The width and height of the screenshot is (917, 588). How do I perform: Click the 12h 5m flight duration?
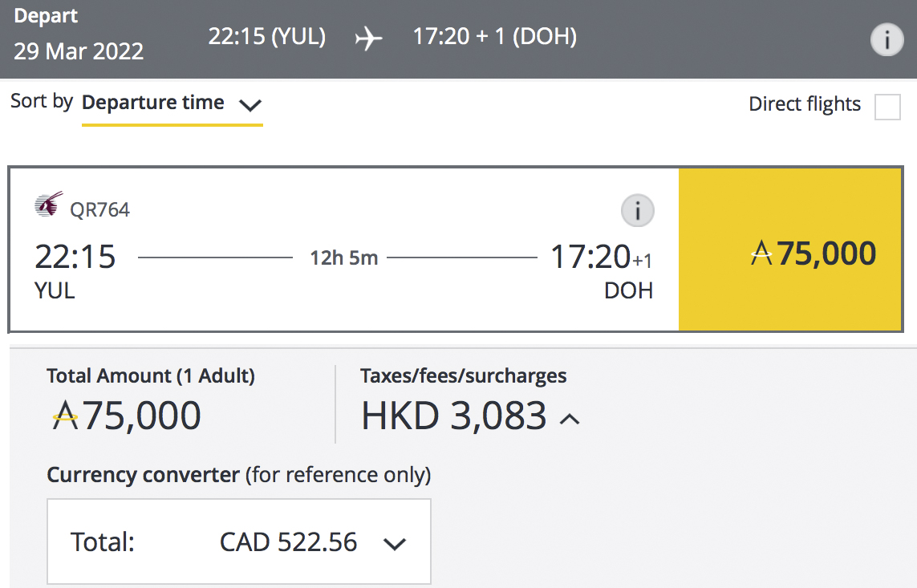pyautogui.click(x=344, y=258)
